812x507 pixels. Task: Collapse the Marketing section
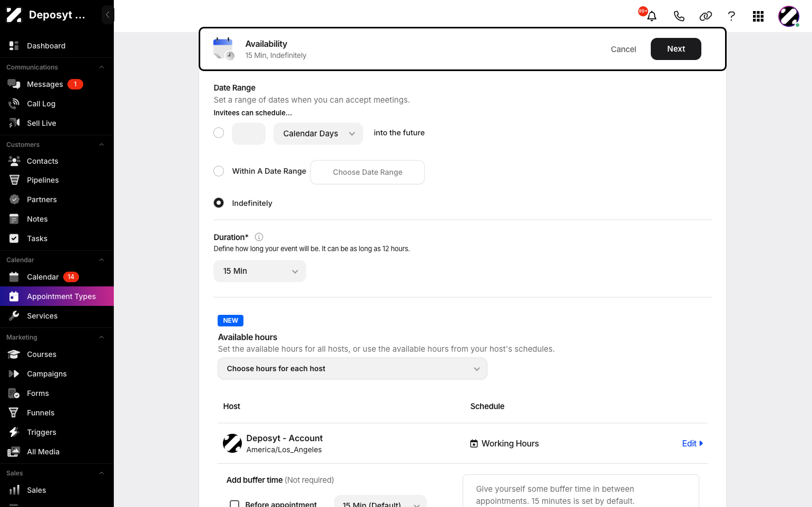pos(102,337)
